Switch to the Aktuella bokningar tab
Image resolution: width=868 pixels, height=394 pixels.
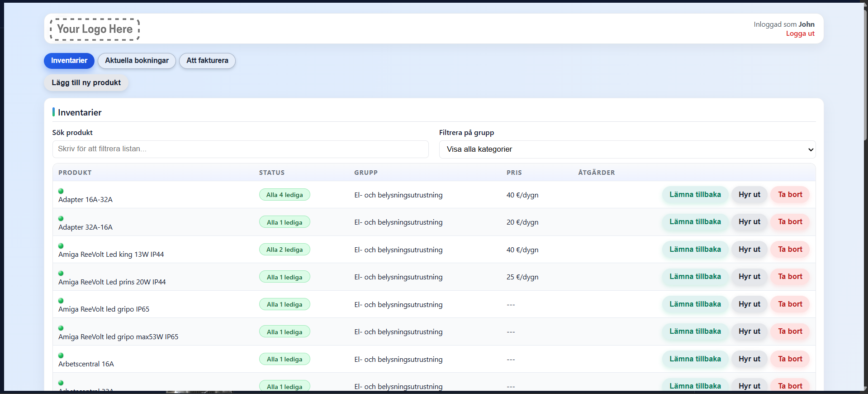137,61
